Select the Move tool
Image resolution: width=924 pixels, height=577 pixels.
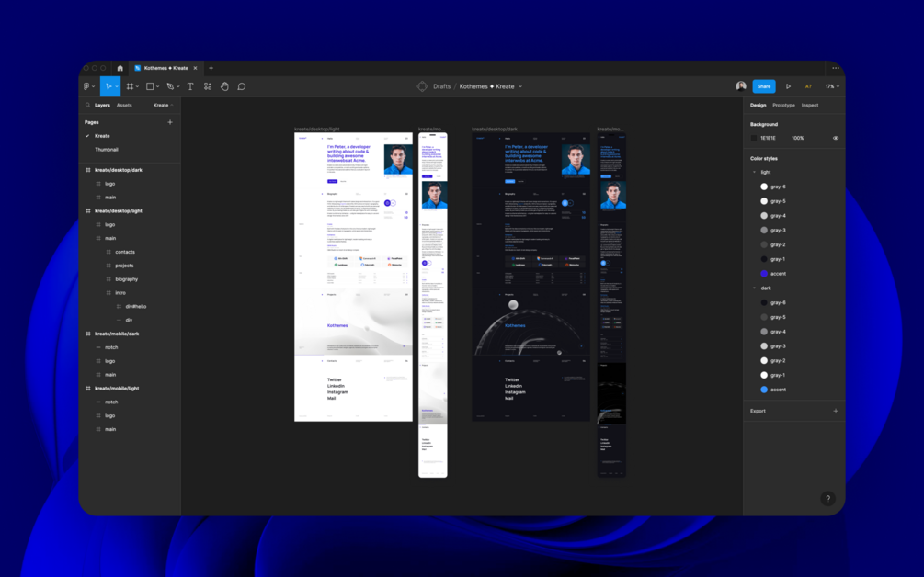coord(108,86)
